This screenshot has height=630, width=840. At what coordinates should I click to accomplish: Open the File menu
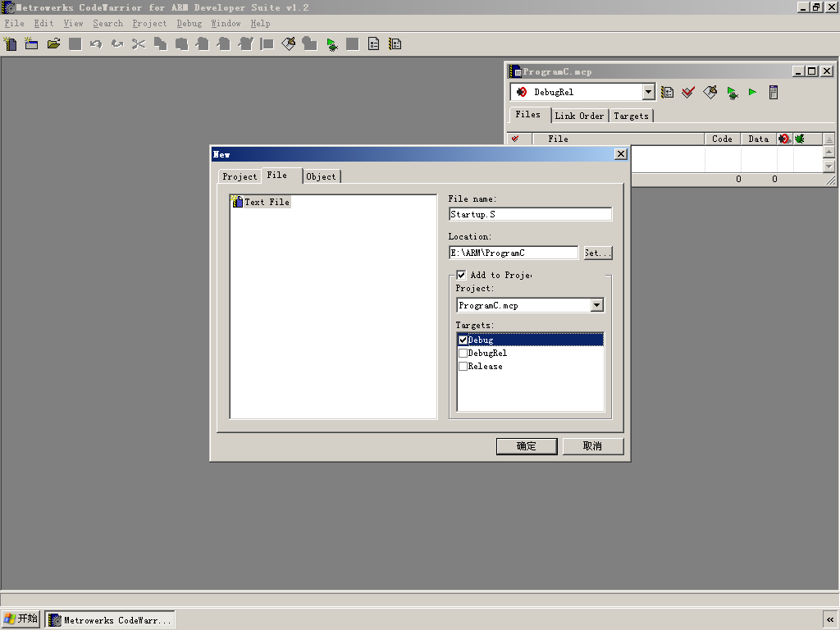point(15,24)
